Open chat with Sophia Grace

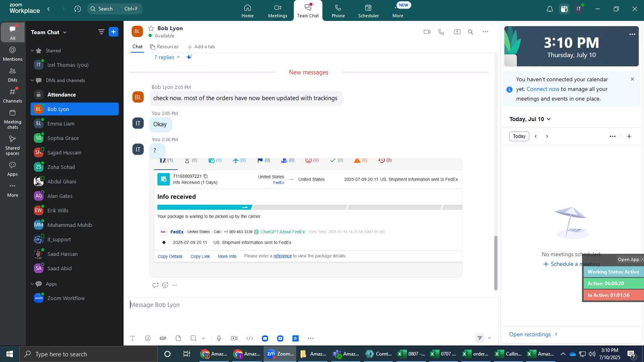(x=75, y=138)
